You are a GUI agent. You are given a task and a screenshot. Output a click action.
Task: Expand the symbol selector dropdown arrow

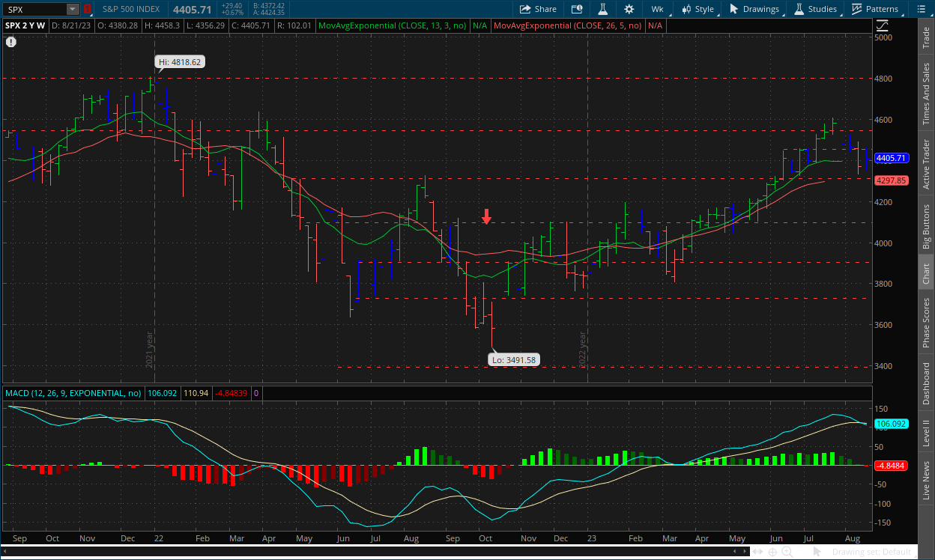73,9
